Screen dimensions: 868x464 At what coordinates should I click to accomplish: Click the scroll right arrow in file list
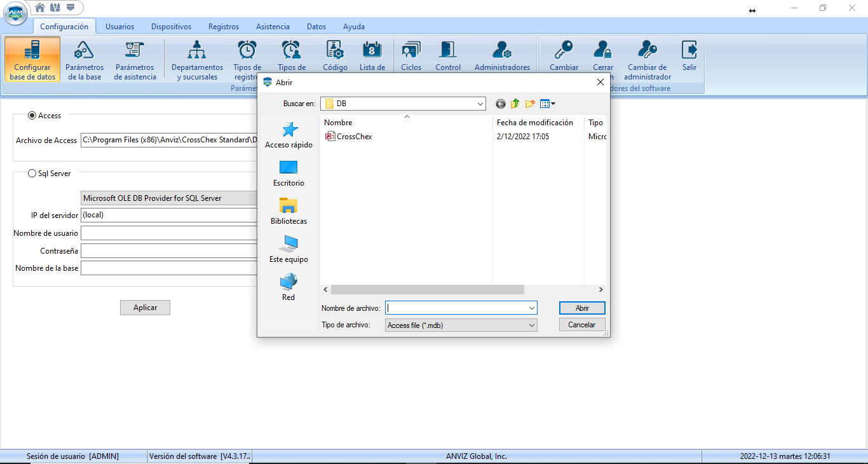[600, 289]
